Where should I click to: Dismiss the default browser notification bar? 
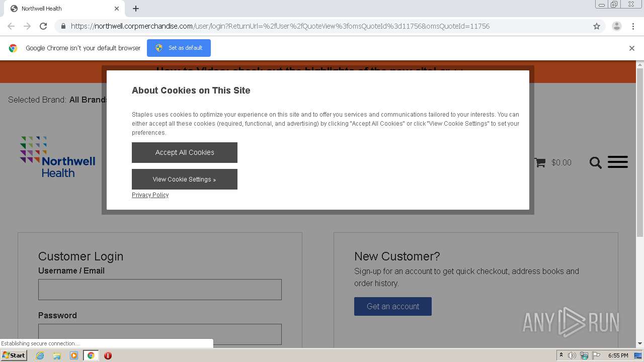pos(632,48)
